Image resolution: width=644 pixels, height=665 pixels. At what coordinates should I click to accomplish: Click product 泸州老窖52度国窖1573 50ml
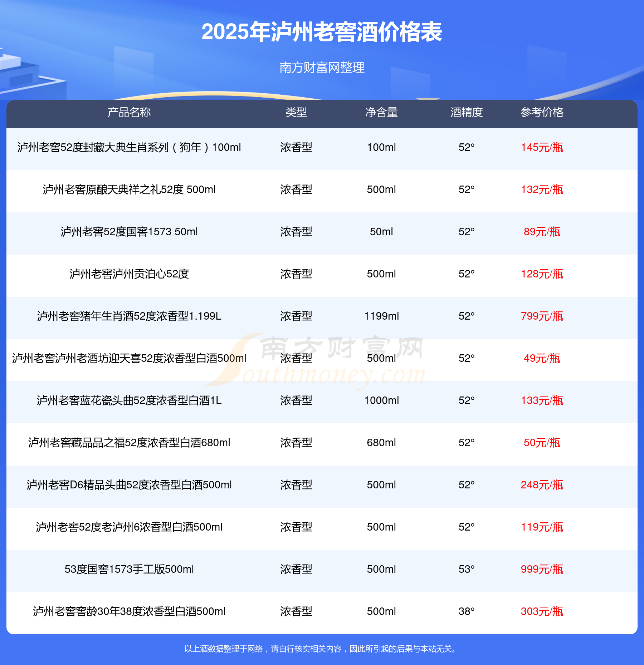[129, 232]
